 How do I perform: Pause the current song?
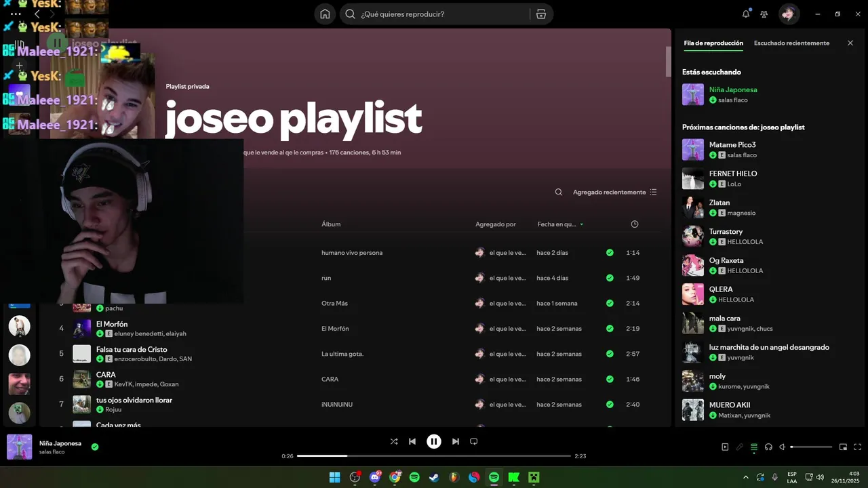click(434, 441)
